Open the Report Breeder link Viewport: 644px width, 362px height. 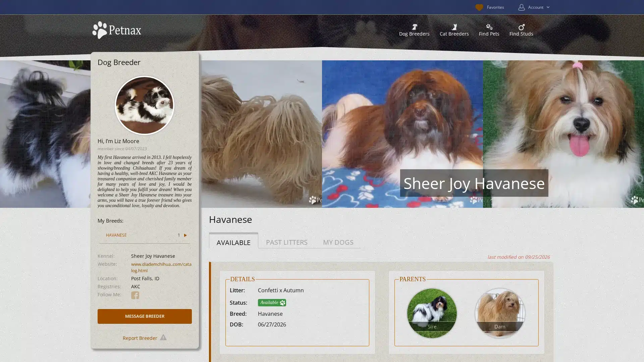pyautogui.click(x=140, y=338)
